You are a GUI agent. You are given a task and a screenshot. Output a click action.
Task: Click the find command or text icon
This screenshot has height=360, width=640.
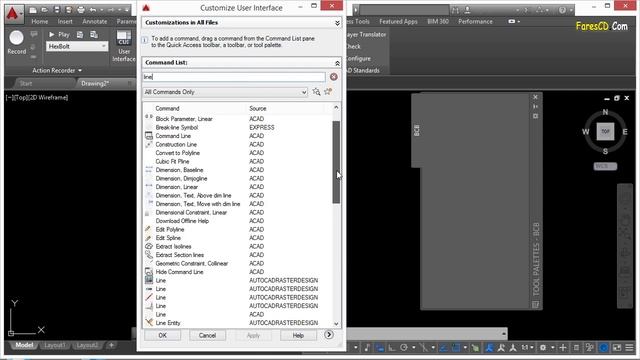tap(316, 92)
